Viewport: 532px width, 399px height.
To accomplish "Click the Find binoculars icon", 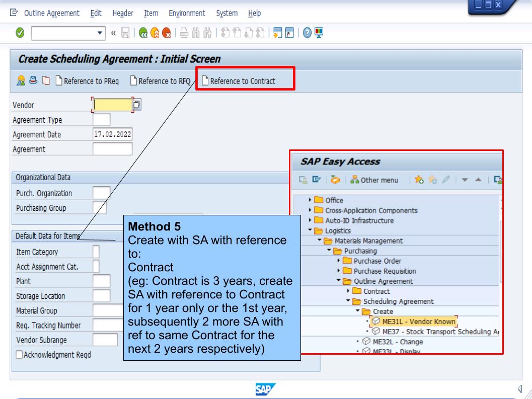I will (196, 33).
